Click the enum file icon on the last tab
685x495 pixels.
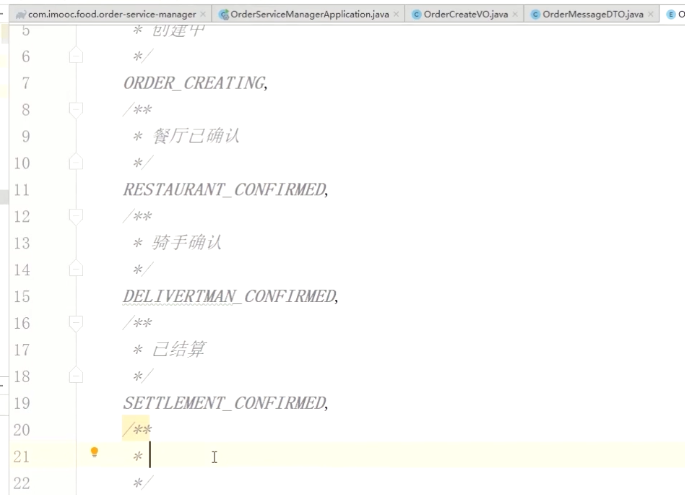671,15
